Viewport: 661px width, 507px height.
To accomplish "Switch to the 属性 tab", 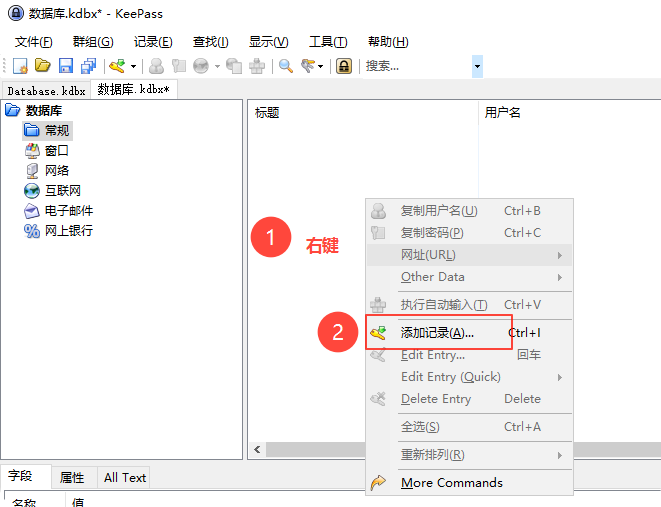I will pos(72,477).
